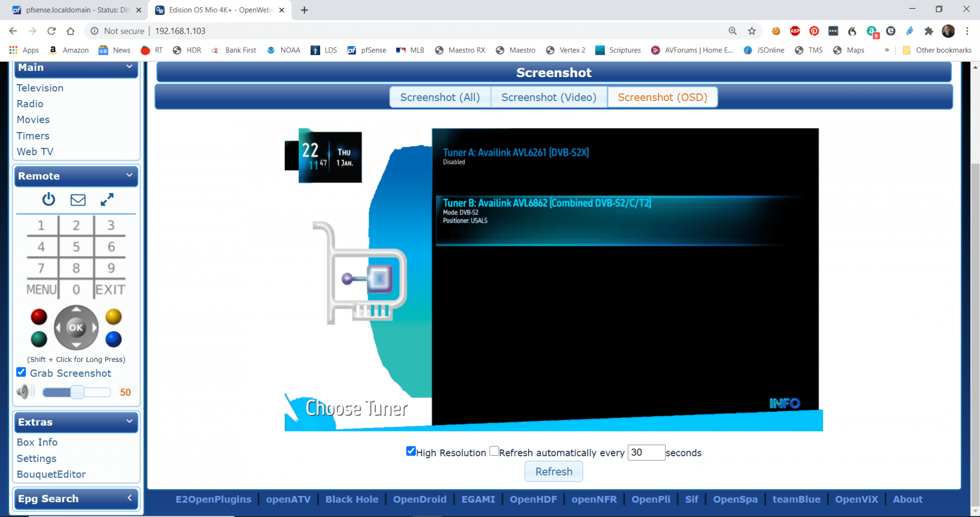Click the Refresh button
The height and width of the screenshot is (517, 980).
[554, 472]
